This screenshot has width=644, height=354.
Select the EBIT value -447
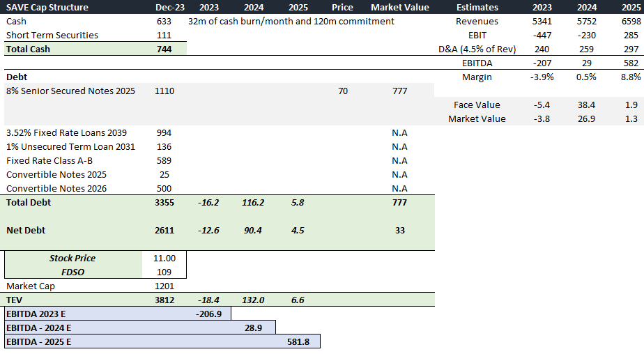pyautogui.click(x=542, y=36)
